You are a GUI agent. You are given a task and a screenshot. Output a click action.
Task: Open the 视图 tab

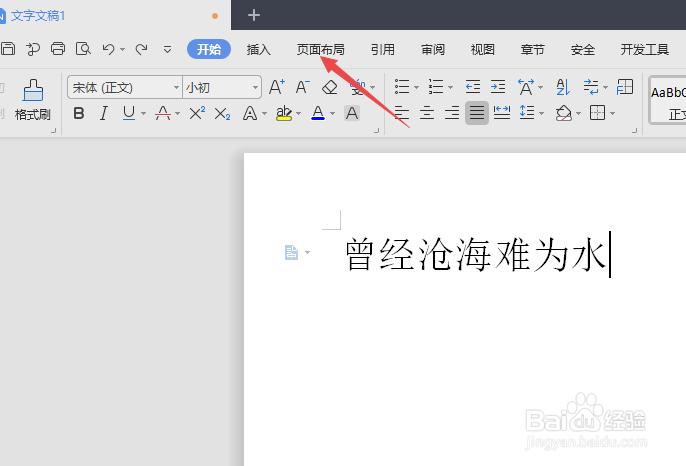[483, 49]
